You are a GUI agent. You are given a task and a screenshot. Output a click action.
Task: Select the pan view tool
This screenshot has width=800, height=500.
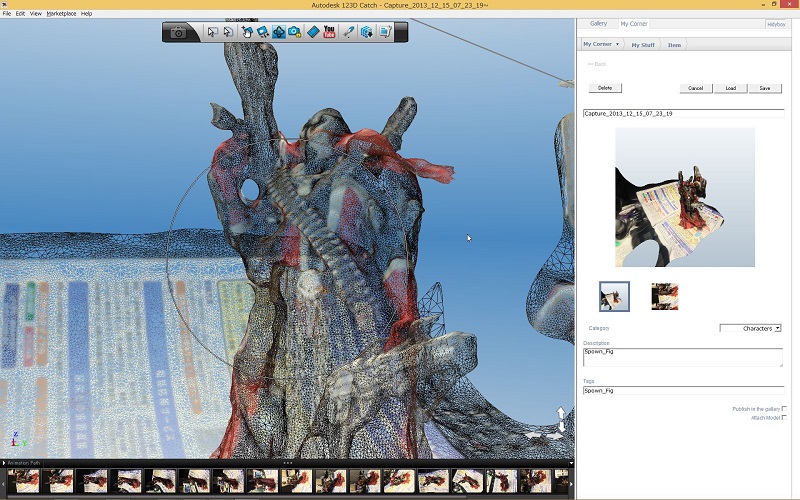[263, 32]
